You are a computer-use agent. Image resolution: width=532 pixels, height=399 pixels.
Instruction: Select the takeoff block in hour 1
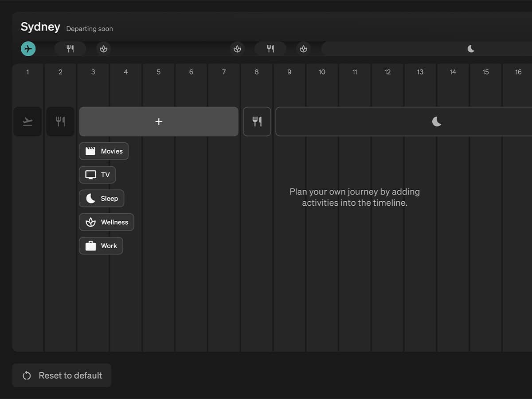click(27, 121)
